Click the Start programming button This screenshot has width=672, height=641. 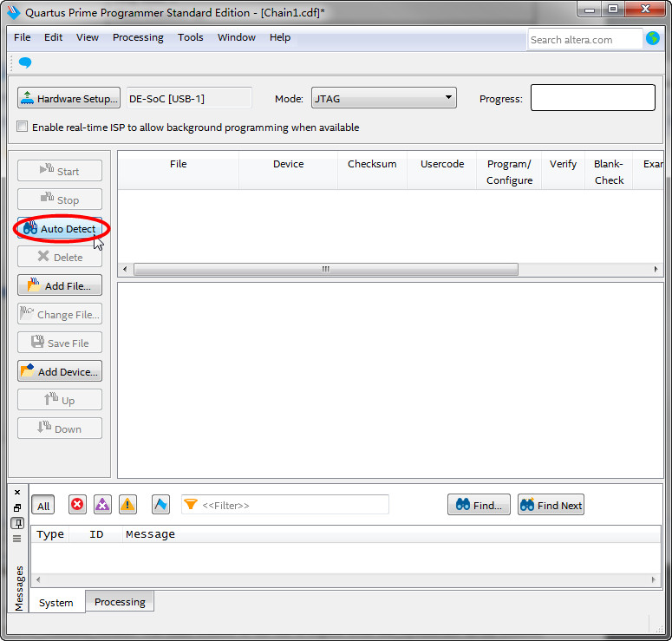[60, 171]
